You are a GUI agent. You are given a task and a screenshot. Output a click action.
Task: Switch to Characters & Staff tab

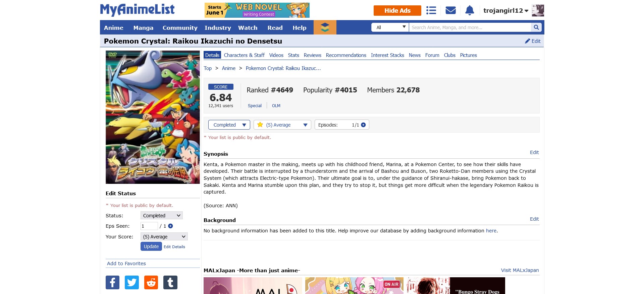[x=244, y=55]
